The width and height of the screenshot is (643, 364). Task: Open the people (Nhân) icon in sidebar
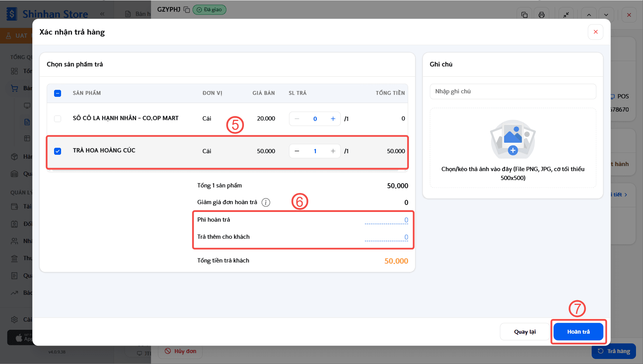click(x=14, y=241)
